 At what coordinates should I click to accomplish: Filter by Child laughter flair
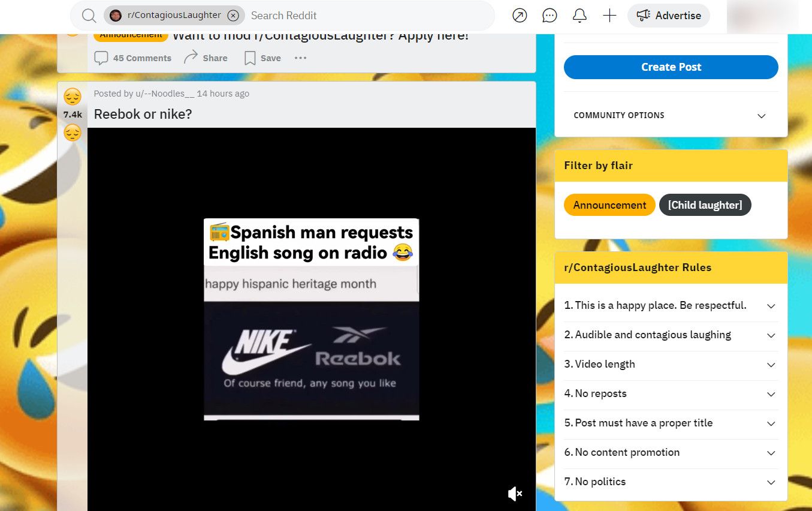pos(705,205)
